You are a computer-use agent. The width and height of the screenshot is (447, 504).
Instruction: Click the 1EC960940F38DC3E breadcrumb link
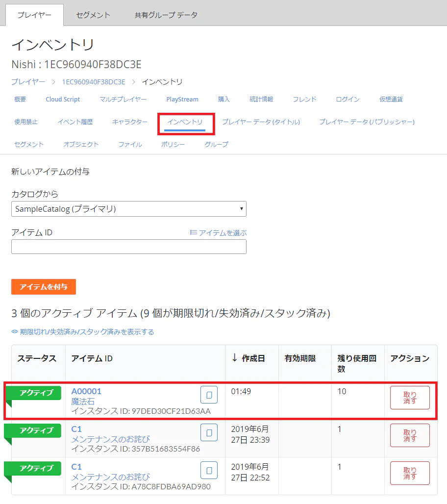[94, 82]
